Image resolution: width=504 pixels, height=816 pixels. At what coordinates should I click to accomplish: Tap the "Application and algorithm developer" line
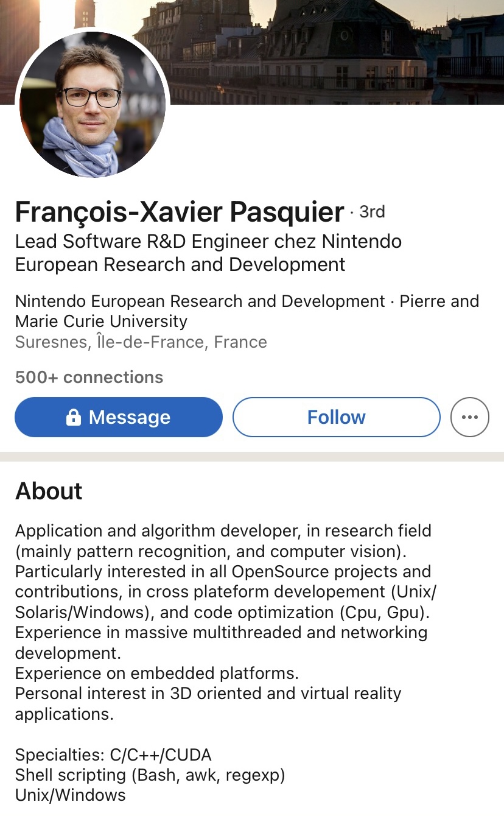(x=223, y=530)
